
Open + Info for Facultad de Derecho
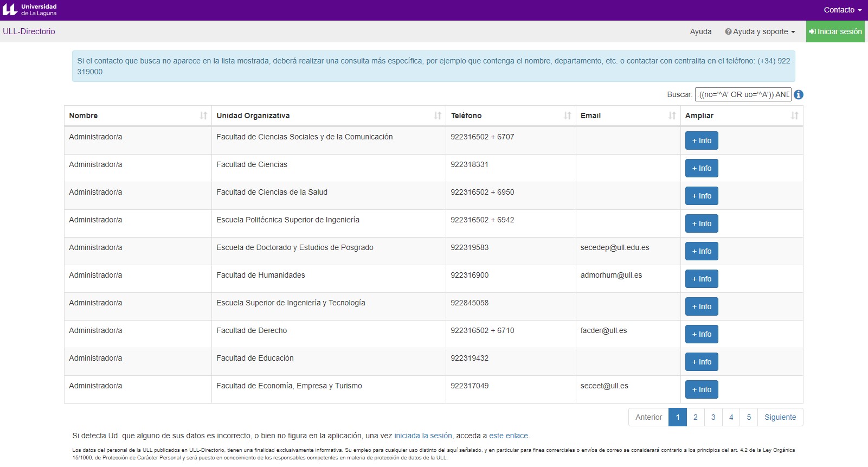tap(702, 334)
